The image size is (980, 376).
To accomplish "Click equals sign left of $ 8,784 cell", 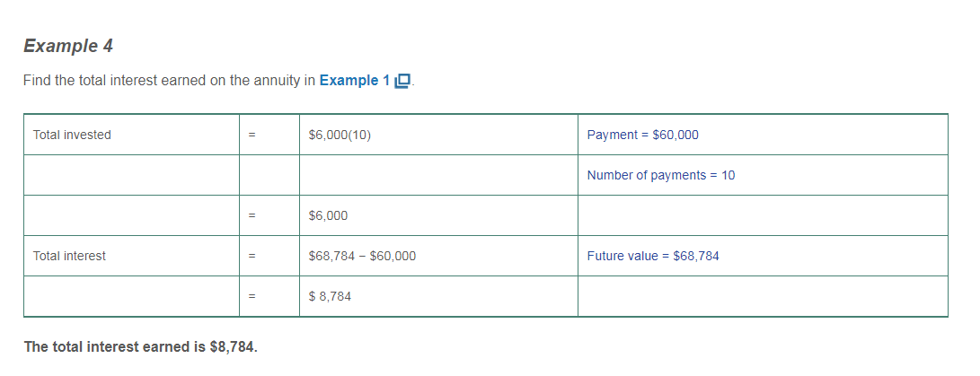I will (252, 296).
